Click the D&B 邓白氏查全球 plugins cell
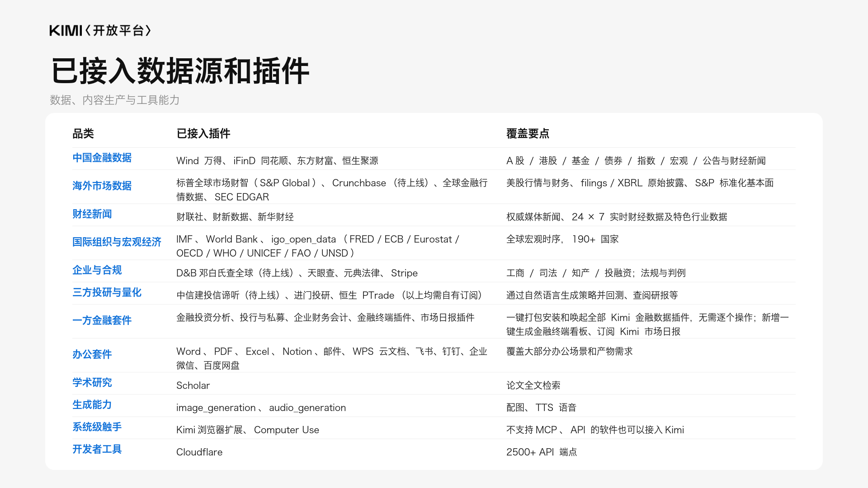The height and width of the screenshot is (488, 868). (297, 273)
